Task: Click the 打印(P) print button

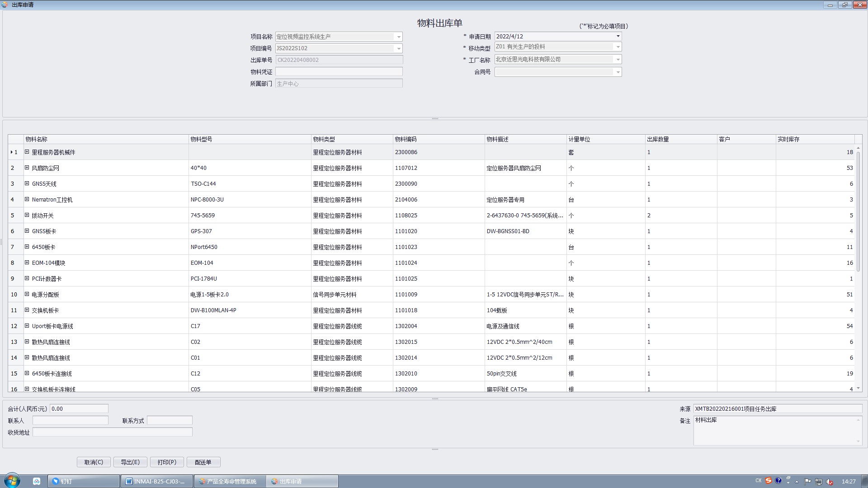Action: click(x=167, y=462)
